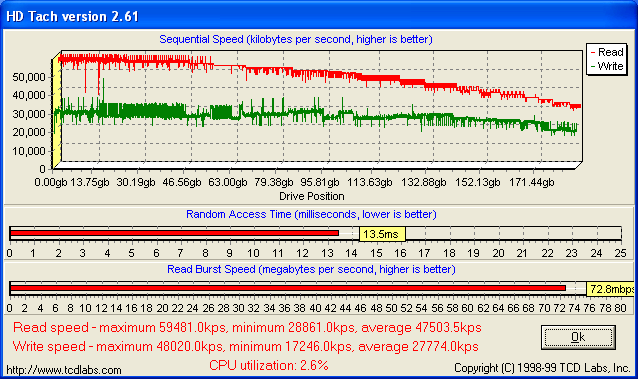Image resolution: width=638 pixels, height=384 pixels.
Task: Click the 80 mark on burst speed scale
Action: pyautogui.click(x=621, y=308)
